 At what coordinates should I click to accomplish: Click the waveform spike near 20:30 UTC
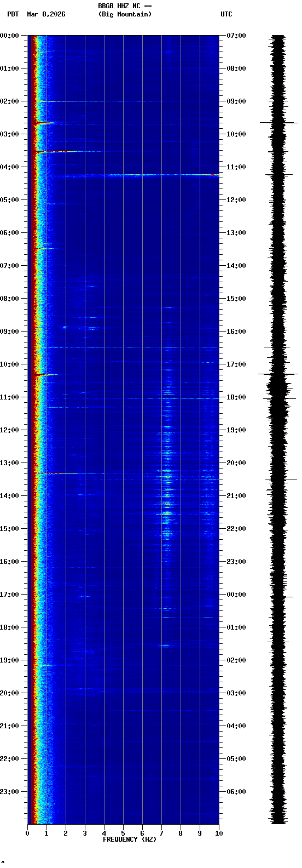(281, 479)
